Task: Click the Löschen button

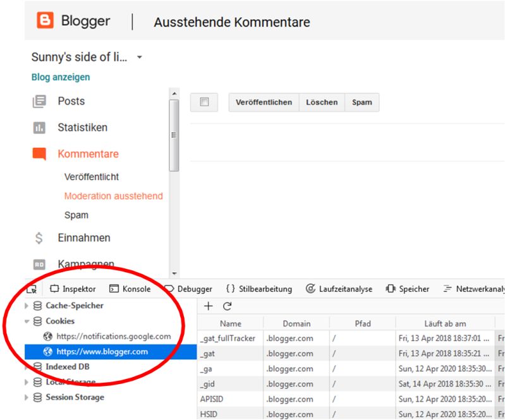Action: click(322, 102)
